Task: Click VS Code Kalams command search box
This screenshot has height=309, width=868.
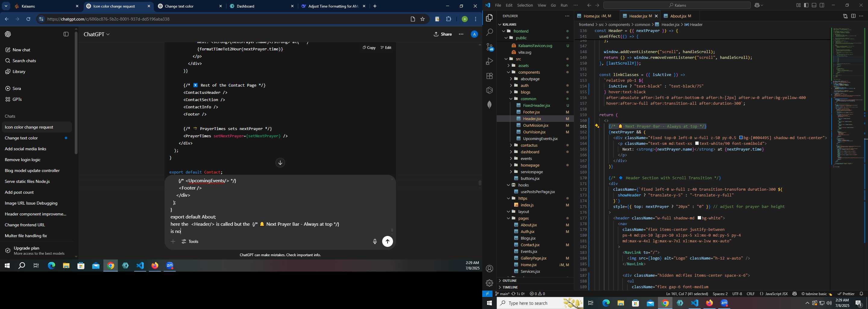Action: click(677, 5)
